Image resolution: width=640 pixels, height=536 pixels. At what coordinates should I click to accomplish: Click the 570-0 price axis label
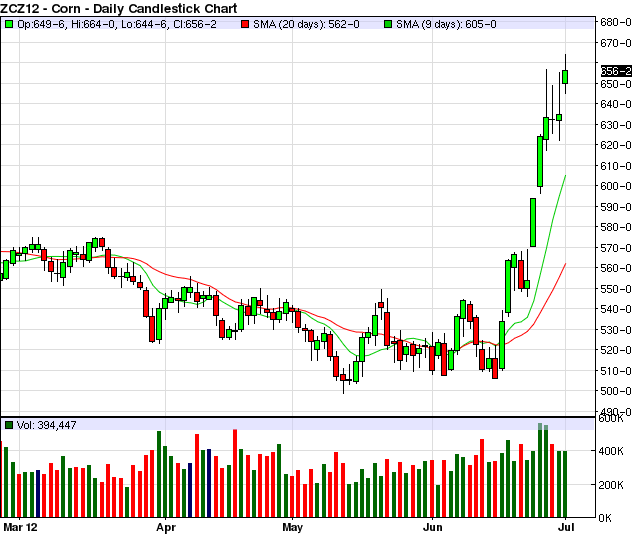tap(616, 248)
